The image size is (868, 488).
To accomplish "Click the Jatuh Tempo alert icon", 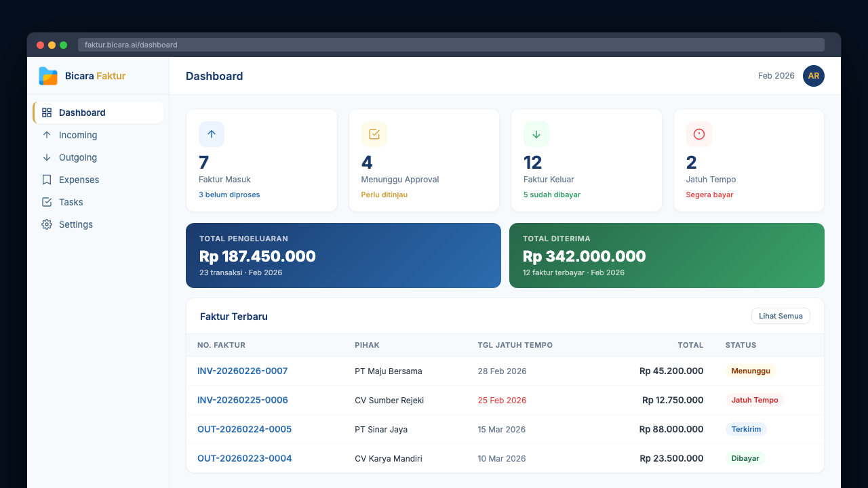I will point(698,134).
